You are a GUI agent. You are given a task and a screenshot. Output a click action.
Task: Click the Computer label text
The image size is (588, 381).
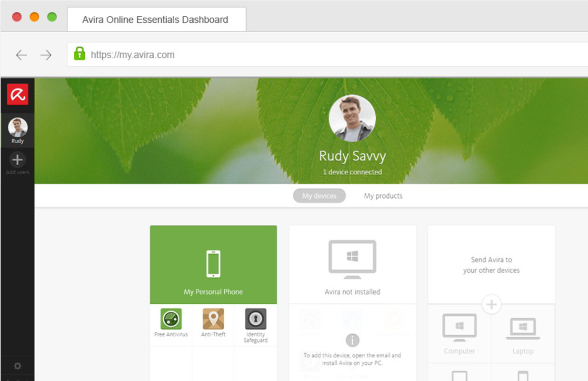click(x=459, y=351)
